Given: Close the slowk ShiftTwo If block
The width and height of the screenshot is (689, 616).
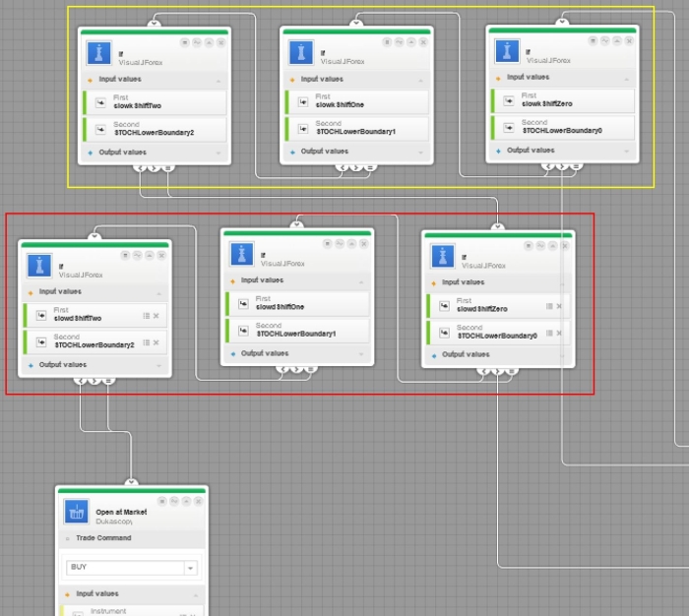Looking at the screenshot, I should (221, 42).
